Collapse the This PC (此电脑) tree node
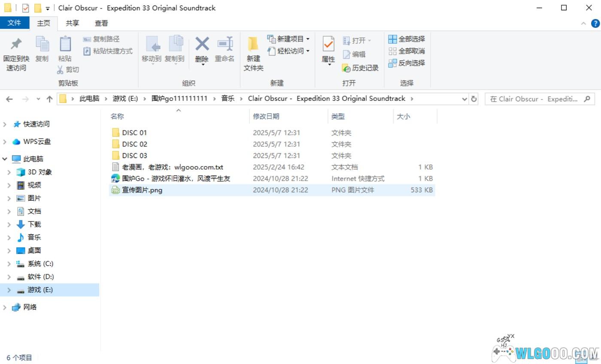Screen dimensions: 601x364 coord(5,159)
